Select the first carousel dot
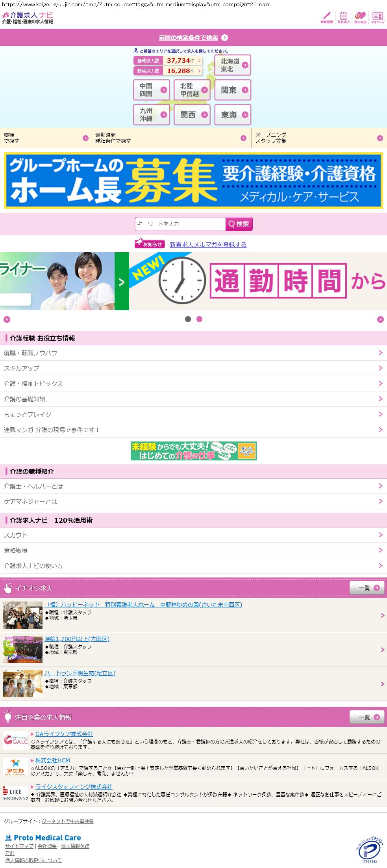387x868 pixels. pos(188,319)
